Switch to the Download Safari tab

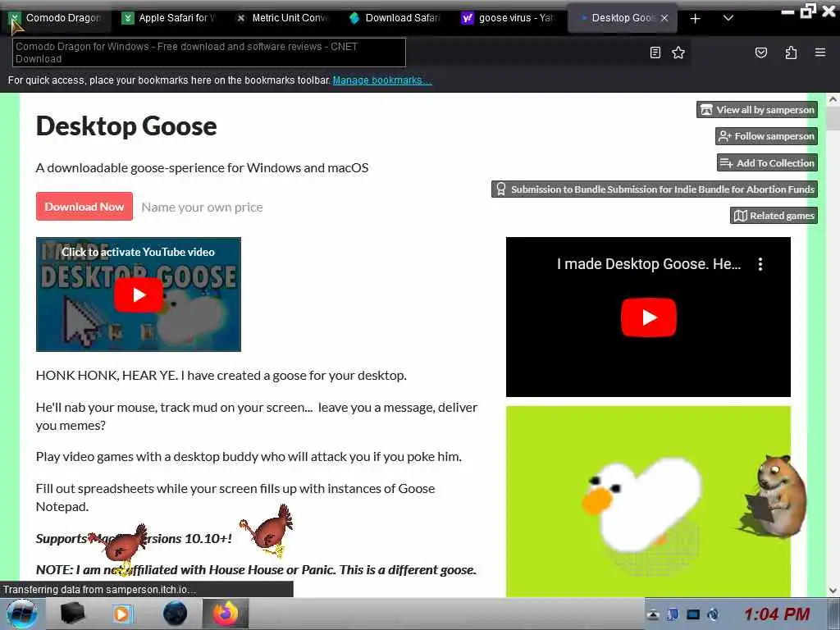[395, 18]
